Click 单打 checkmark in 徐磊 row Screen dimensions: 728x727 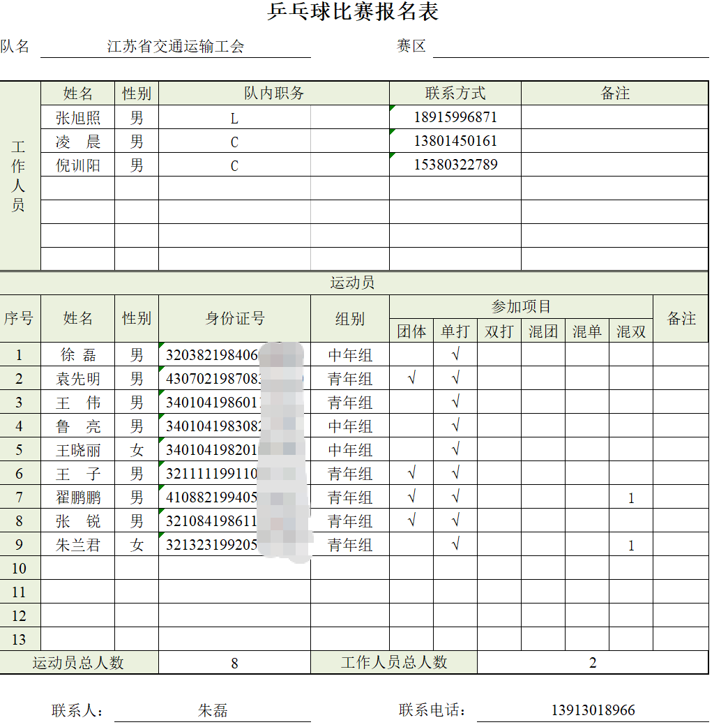[455, 354]
